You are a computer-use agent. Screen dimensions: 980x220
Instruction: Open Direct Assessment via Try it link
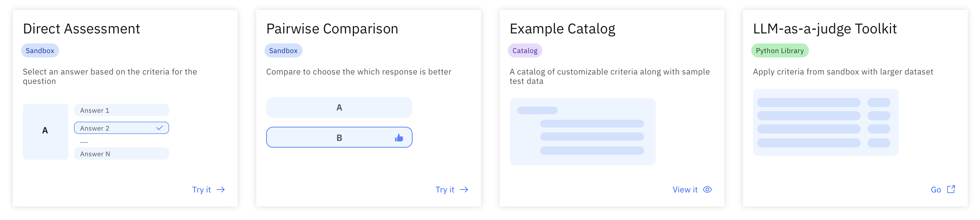tap(202, 189)
